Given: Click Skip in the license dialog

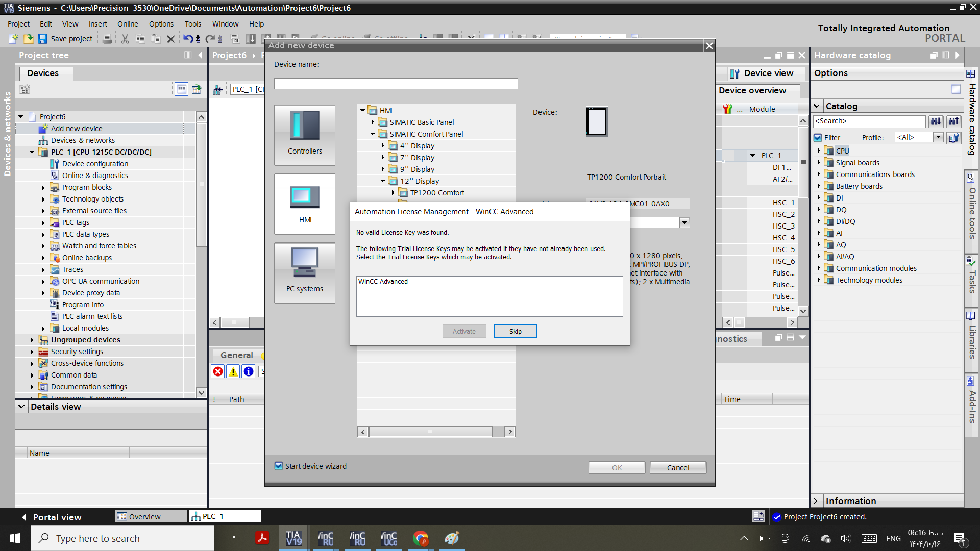Looking at the screenshot, I should pyautogui.click(x=515, y=331).
